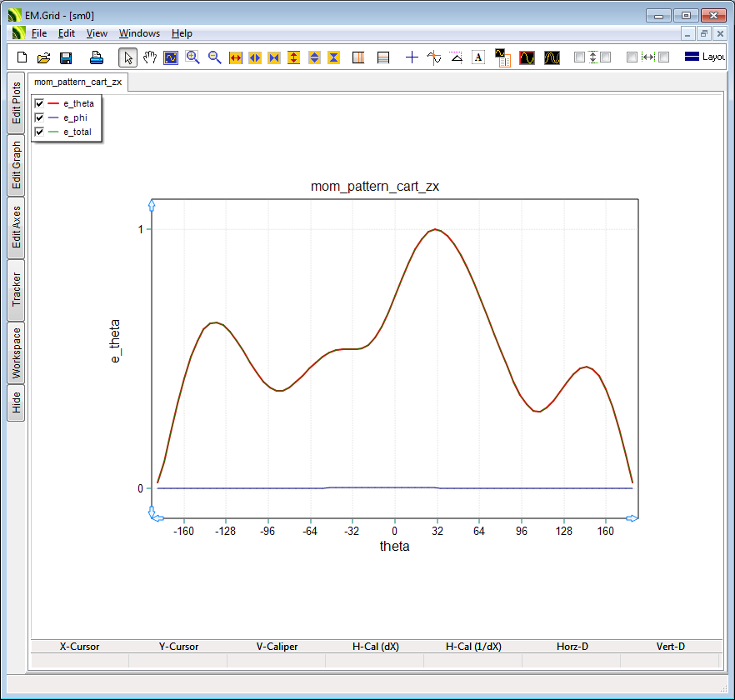Click the zoom in magnifier icon

[x=192, y=57]
